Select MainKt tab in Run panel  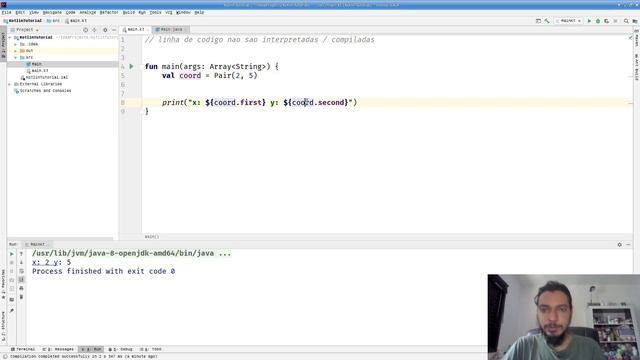[37, 244]
